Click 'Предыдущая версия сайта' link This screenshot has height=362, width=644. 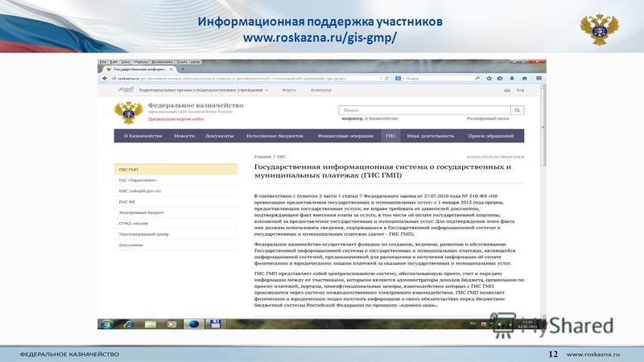pos(175,119)
